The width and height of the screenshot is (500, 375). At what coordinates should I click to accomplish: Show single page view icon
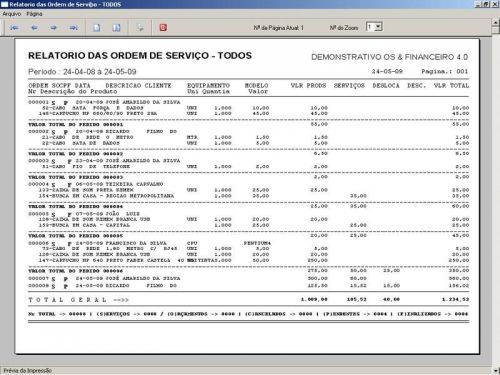pyautogui.click(x=97, y=28)
